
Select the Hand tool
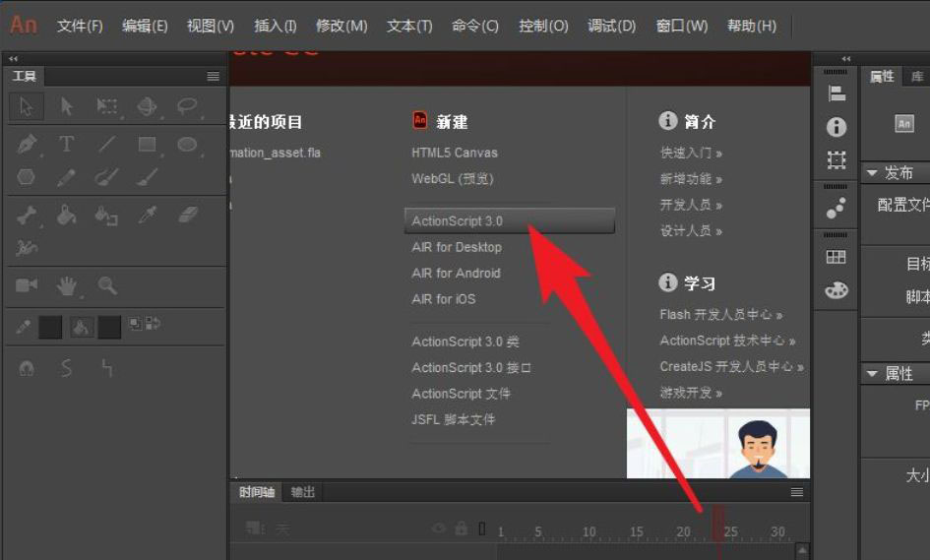pyautogui.click(x=67, y=286)
